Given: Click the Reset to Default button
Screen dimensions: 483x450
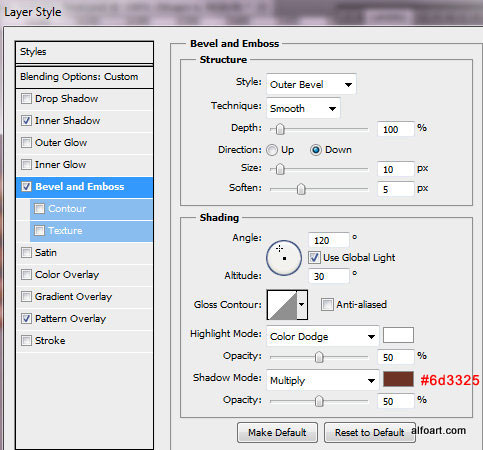Looking at the screenshot, I should click(x=369, y=432).
